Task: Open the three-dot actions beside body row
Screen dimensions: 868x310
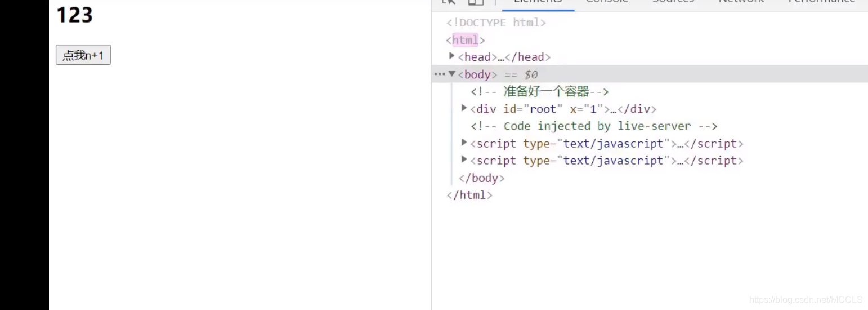Action: tap(439, 74)
